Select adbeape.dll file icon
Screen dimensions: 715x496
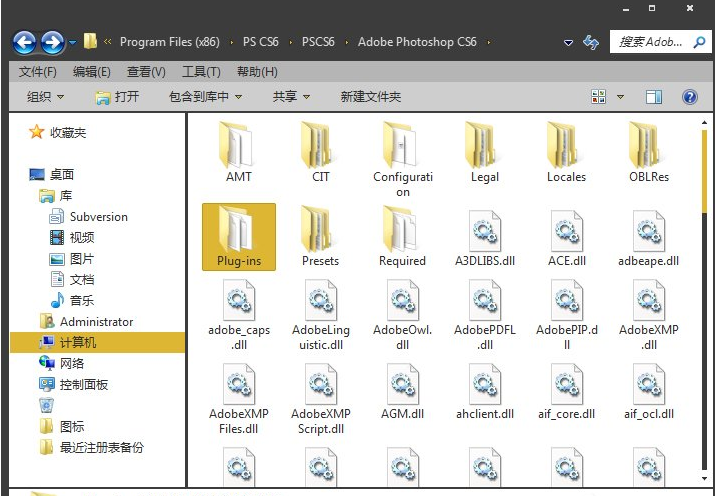coord(649,231)
